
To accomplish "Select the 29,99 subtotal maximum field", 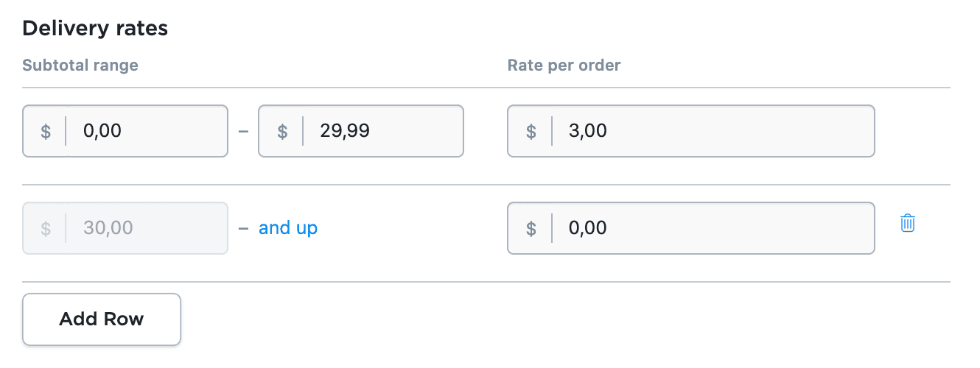I will point(383,132).
